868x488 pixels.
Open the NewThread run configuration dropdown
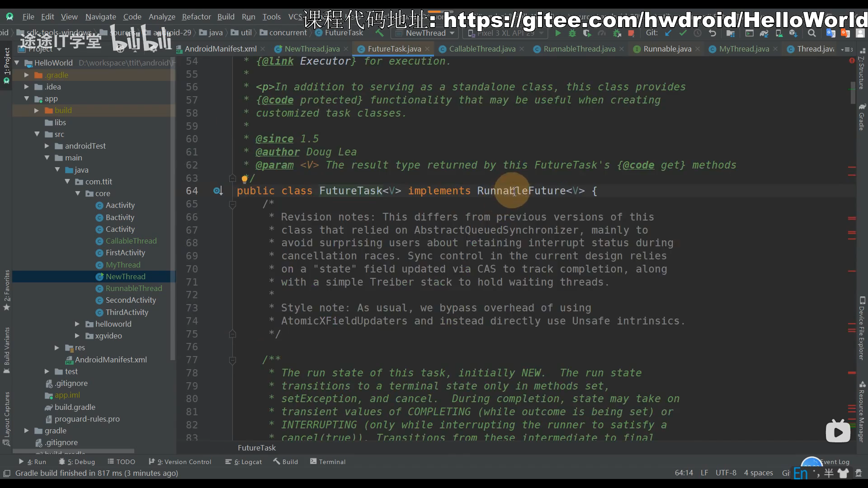click(425, 33)
